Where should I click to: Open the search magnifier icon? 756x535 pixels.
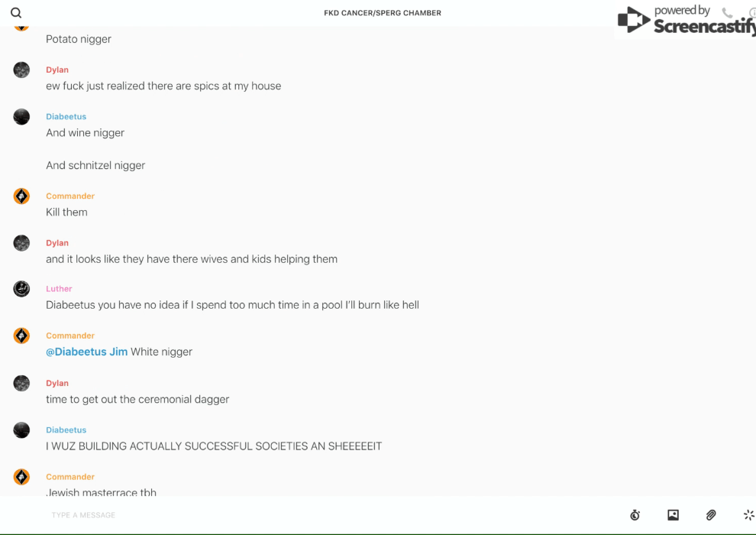click(16, 13)
